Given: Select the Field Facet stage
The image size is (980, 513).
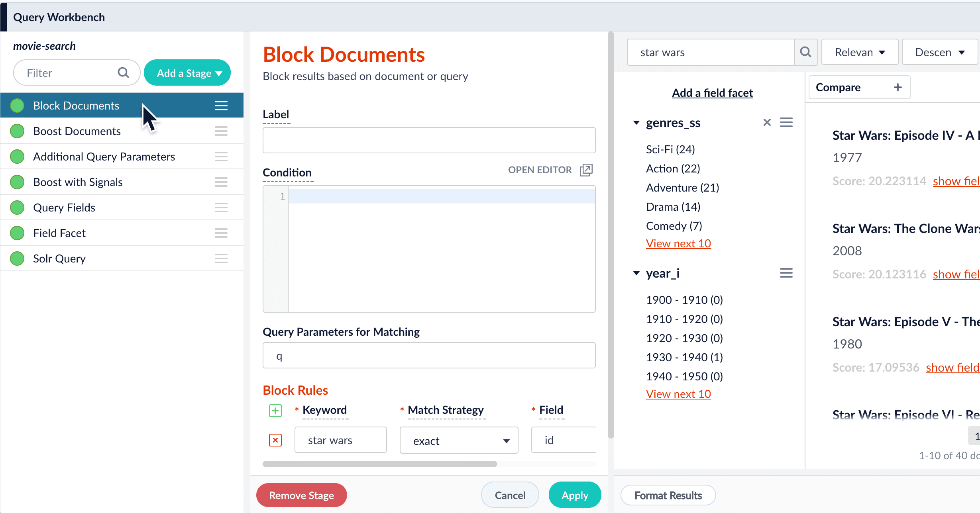Looking at the screenshot, I should tap(59, 233).
